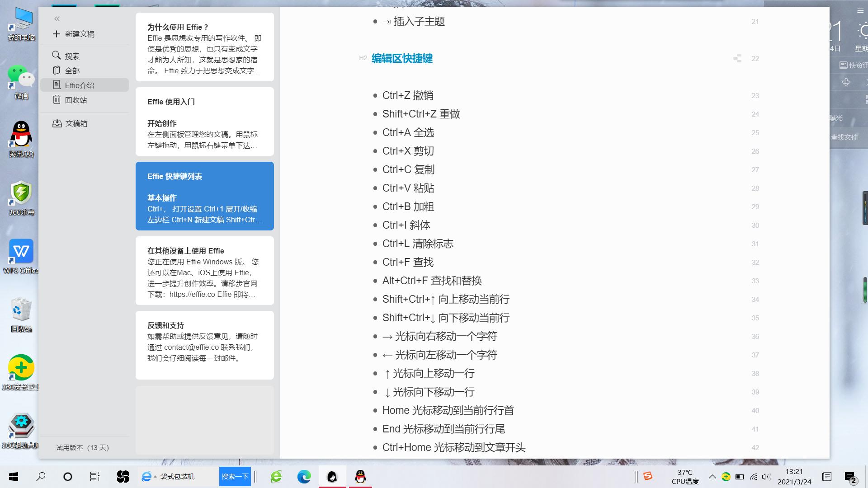This screenshot has width=868, height=488.
Task: Launch Microsoft Edge from taskbar
Action: click(x=304, y=476)
